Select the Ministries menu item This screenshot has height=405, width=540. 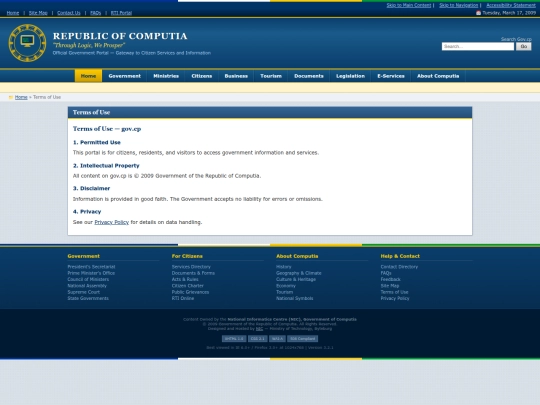(166, 76)
